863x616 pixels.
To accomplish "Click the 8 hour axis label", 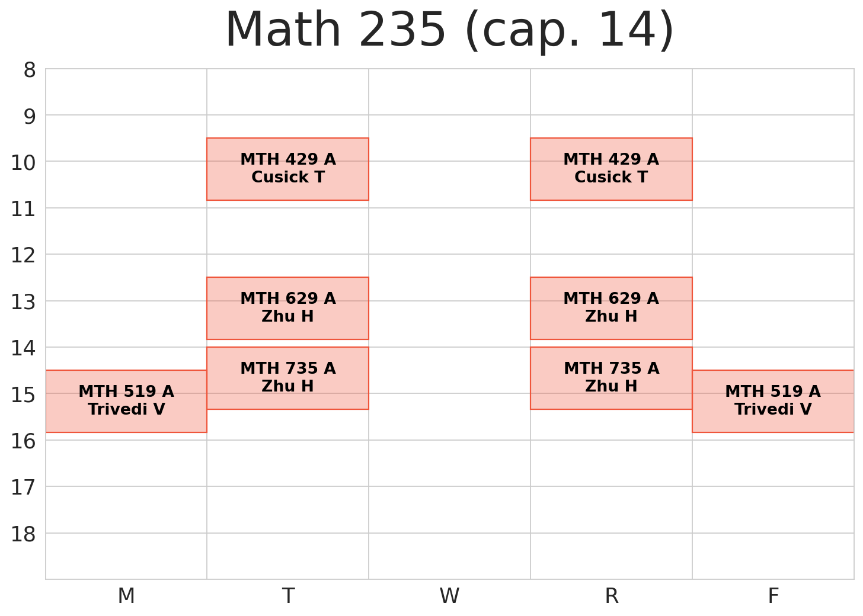I will pyautogui.click(x=30, y=70).
